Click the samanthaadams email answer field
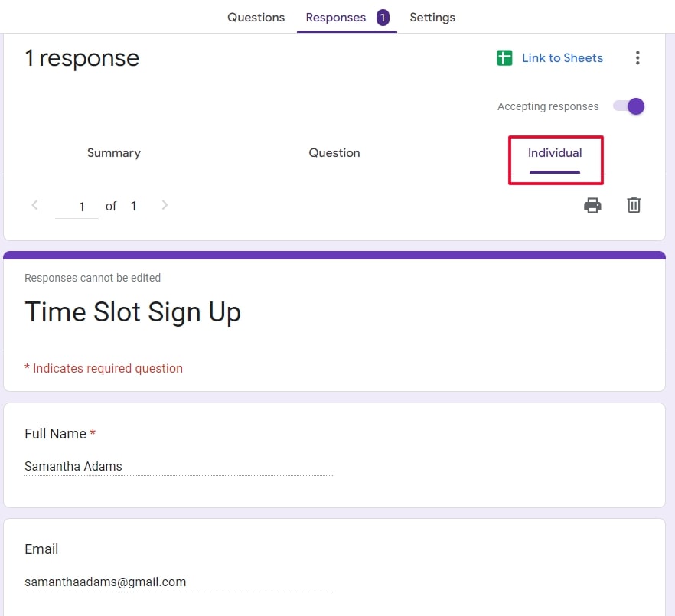 coord(105,582)
